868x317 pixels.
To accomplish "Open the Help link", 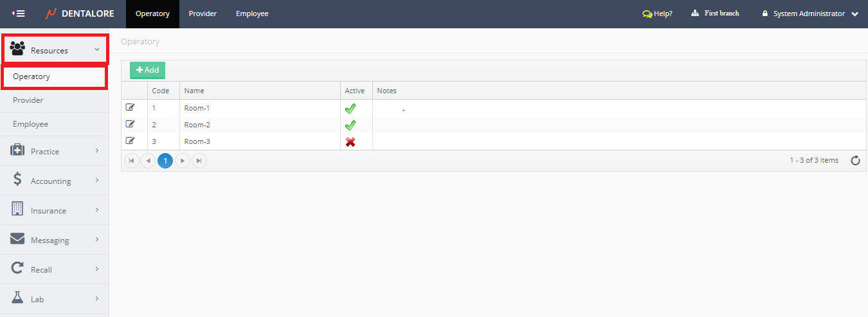I will click(x=657, y=14).
